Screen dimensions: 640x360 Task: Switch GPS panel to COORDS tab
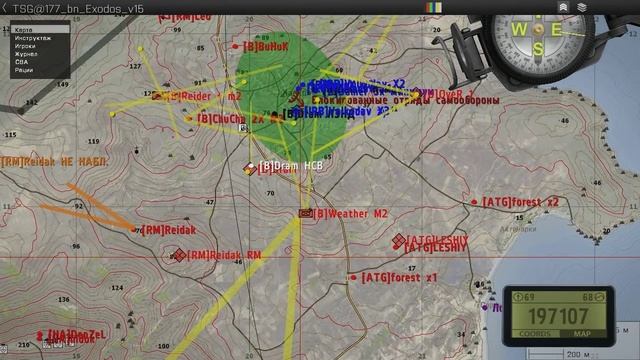(x=535, y=333)
